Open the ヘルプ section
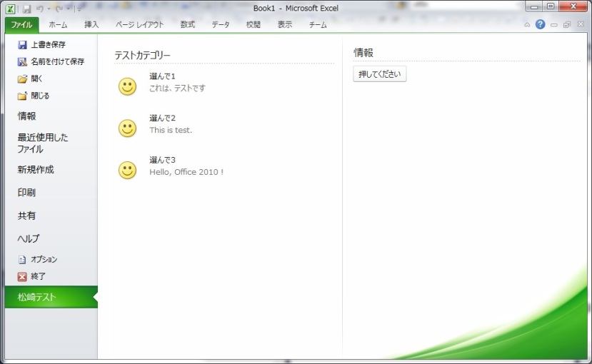Image resolution: width=592 pixels, height=364 pixels. 29,238
